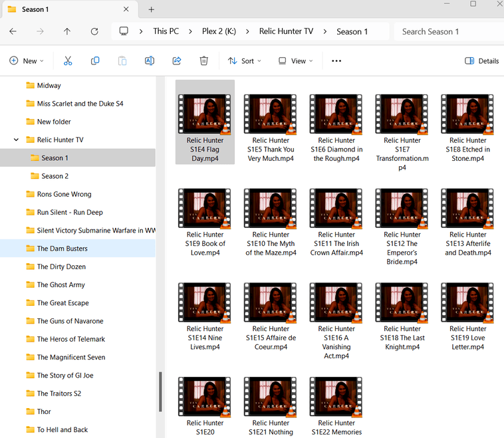The image size is (504, 438).
Task: Select S1E12 The Emperor's Bride.mp4
Action: (402, 227)
